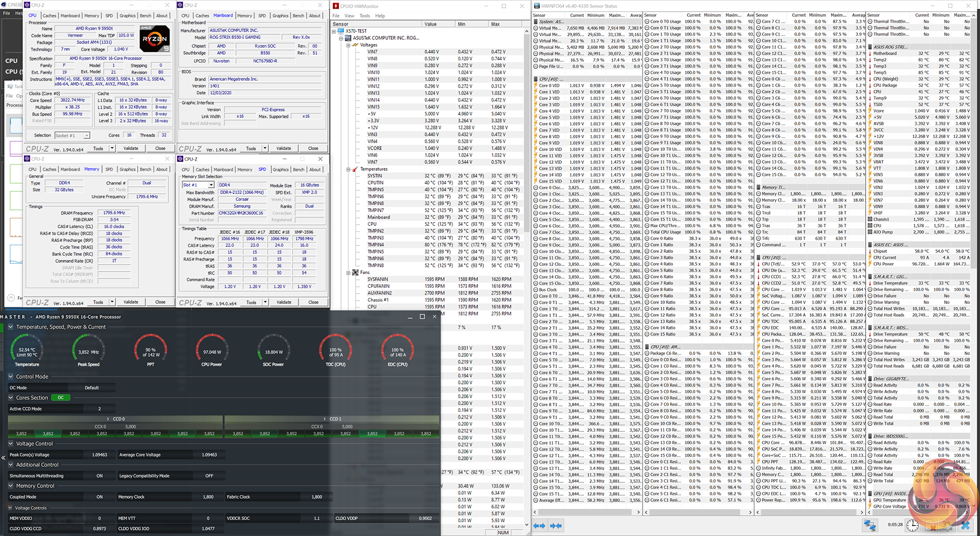Open the Tools menu in HWMonitor
Viewport: 980px width, 536px height.
pyautogui.click(x=364, y=16)
